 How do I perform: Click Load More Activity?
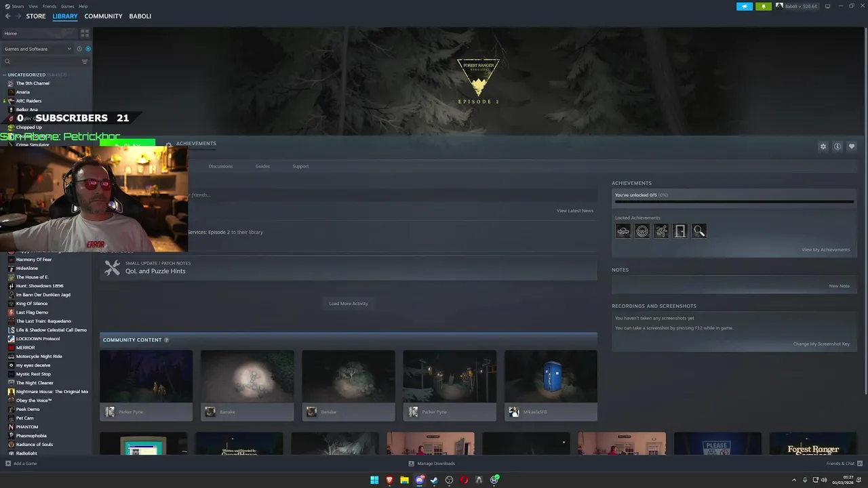[x=349, y=304]
